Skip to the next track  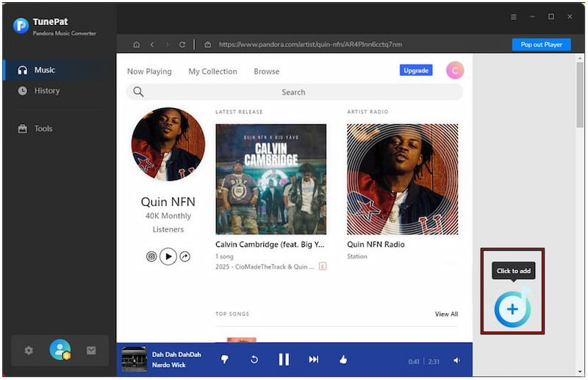(x=314, y=359)
